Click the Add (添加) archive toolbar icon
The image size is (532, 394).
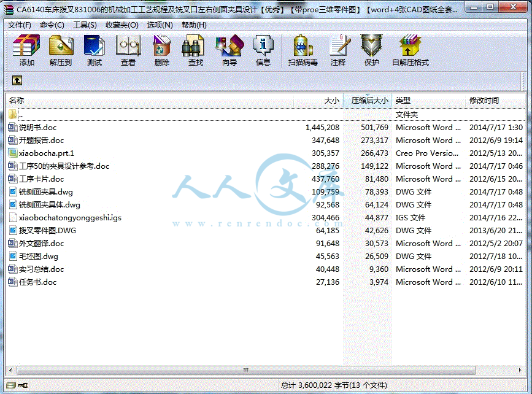[x=26, y=50]
